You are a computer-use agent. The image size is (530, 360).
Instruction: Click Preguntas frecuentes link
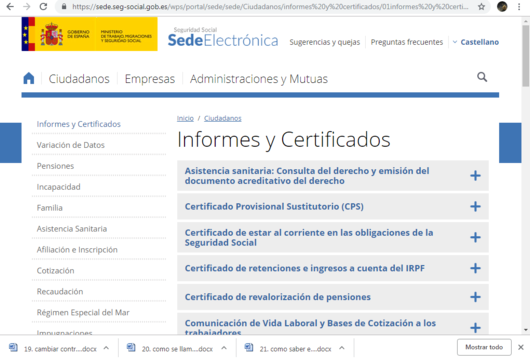[x=407, y=42]
